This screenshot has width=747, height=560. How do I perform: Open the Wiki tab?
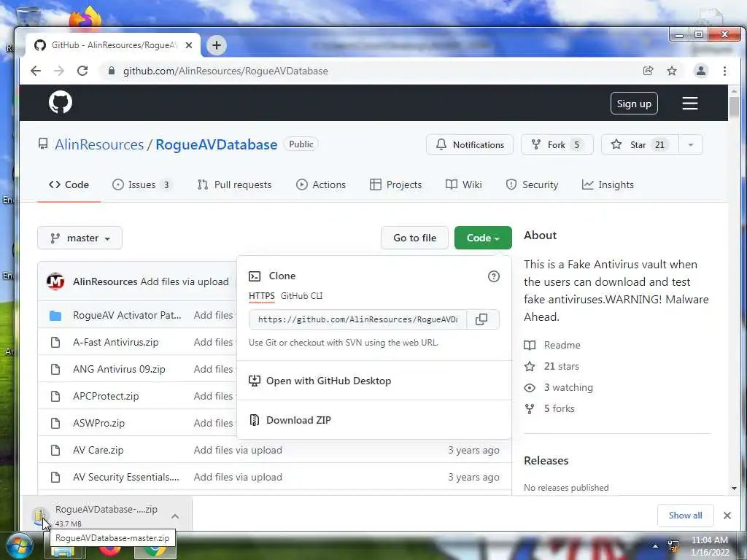[463, 184]
